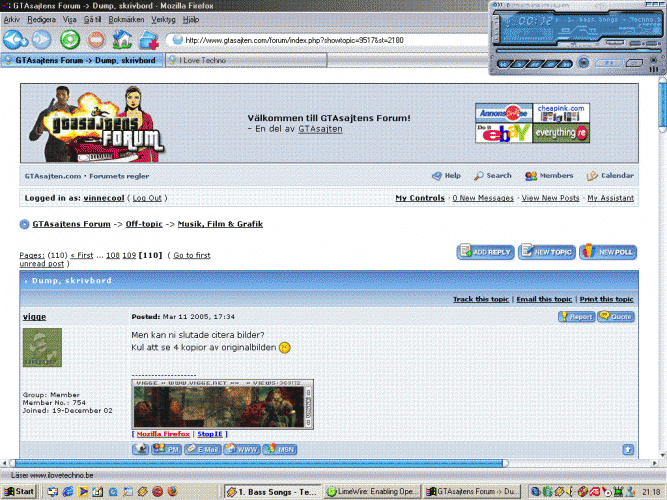Click Winamp stop button

[549, 64]
